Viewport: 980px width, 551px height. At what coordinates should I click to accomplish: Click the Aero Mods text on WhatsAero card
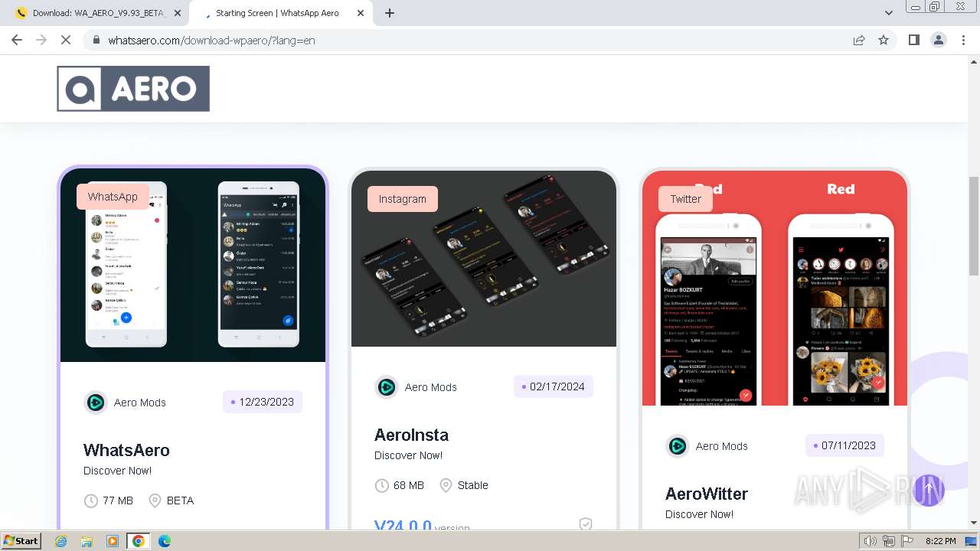[140, 403]
